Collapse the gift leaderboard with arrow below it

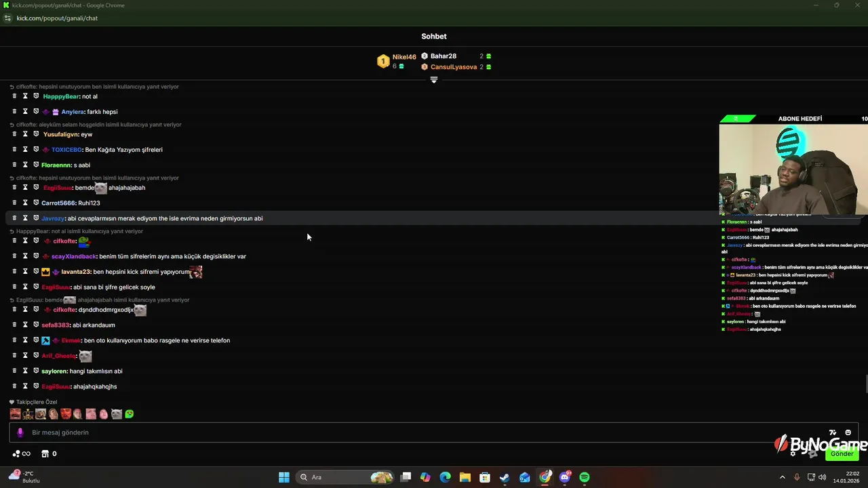[x=434, y=80]
